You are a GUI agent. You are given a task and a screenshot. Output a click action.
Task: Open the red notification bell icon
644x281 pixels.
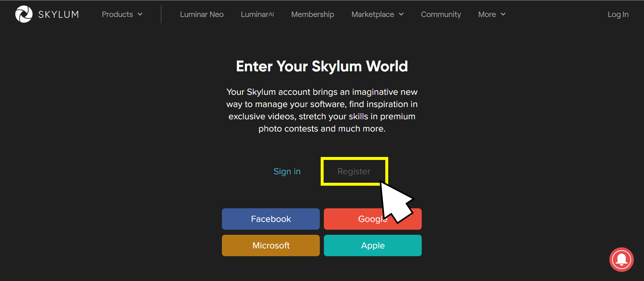click(x=621, y=260)
